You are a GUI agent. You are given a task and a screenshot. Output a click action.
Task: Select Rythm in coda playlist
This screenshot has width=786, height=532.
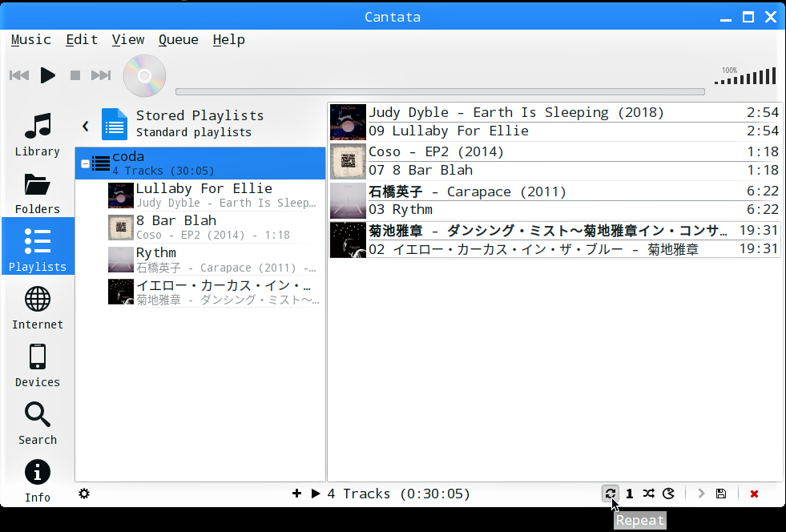pyautogui.click(x=216, y=260)
